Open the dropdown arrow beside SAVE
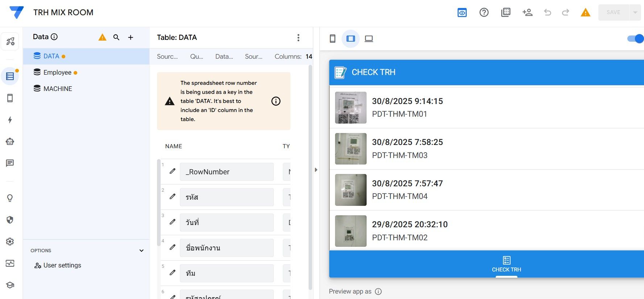This screenshot has height=299, width=644. tap(635, 12)
